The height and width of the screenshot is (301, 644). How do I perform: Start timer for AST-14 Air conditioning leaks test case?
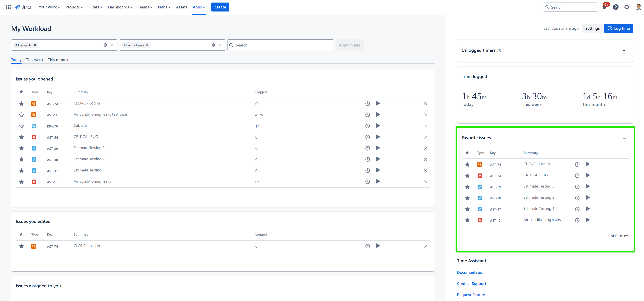378,115
